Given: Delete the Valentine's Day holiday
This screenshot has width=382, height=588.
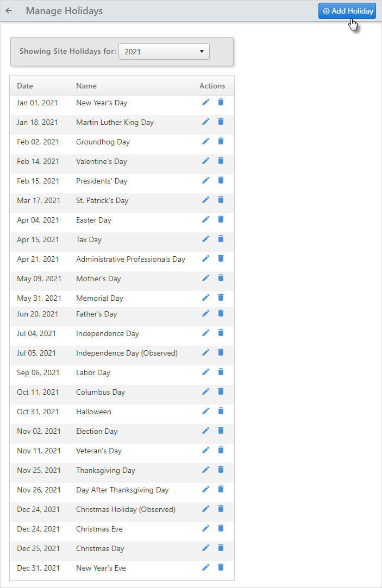Looking at the screenshot, I should [x=221, y=161].
